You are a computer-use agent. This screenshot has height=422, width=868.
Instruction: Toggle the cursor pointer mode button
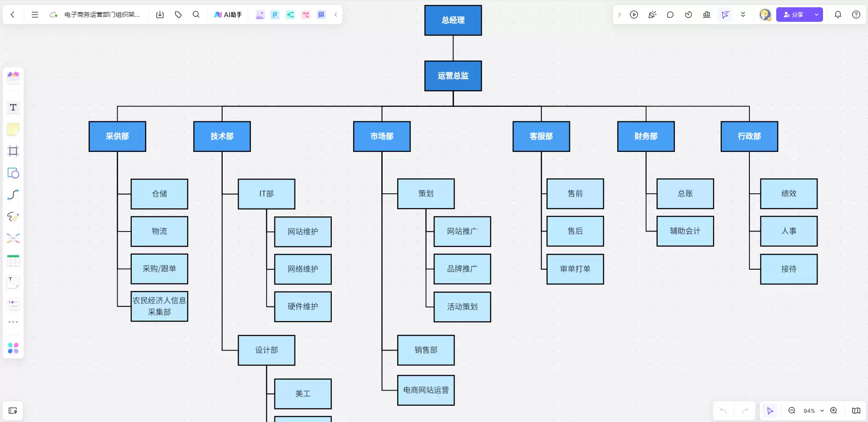(770, 411)
